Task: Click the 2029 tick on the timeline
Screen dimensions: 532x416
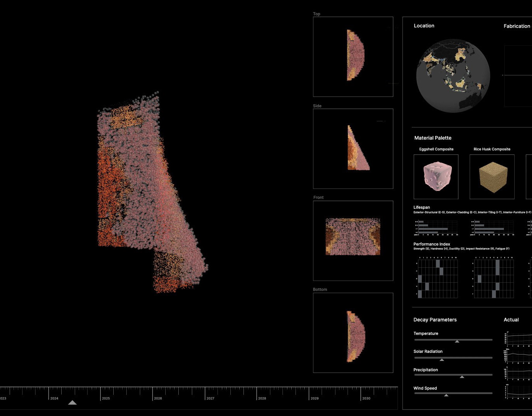Action: [x=309, y=394]
